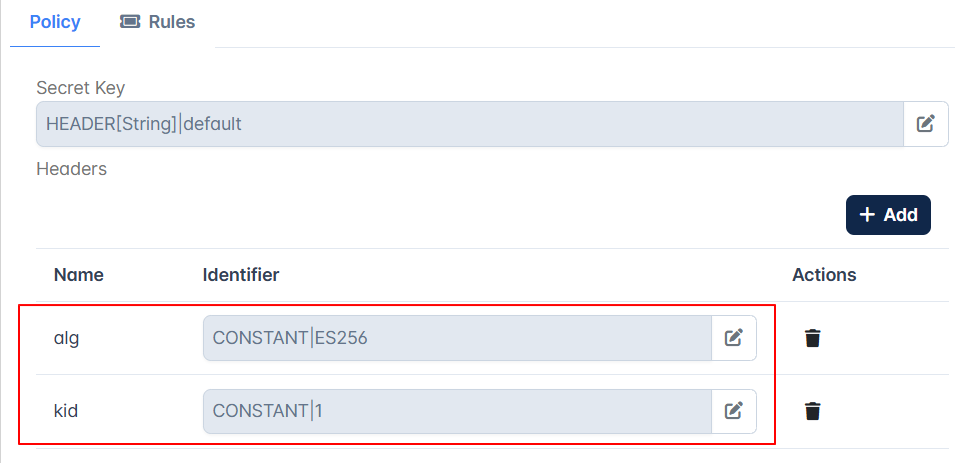The width and height of the screenshot is (955, 463).
Task: Click the ticket icon beside Rules
Action: (130, 23)
